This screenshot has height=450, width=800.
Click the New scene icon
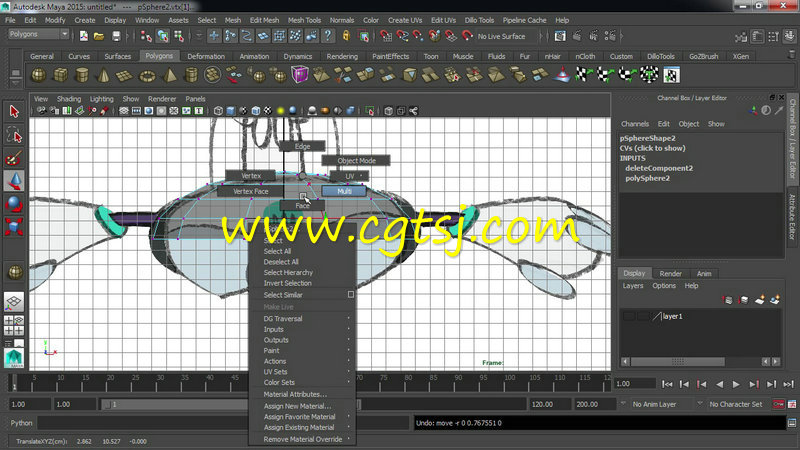(84, 36)
